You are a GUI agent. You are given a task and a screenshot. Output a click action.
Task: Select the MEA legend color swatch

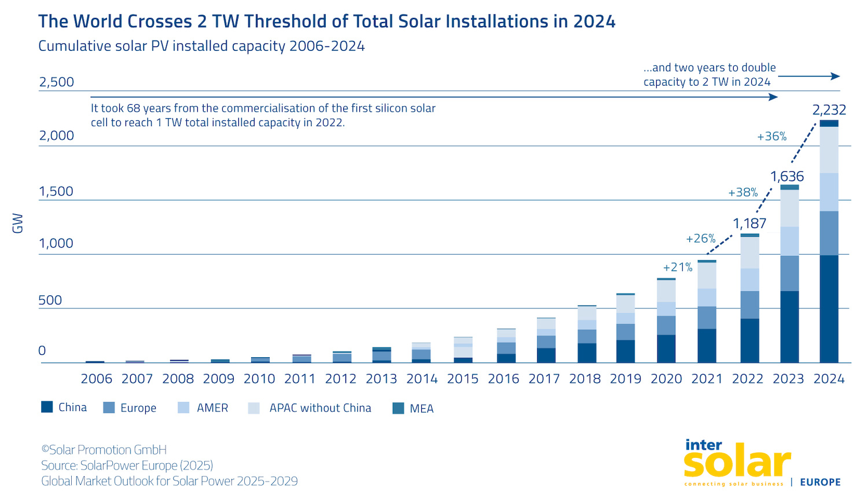coord(398,408)
